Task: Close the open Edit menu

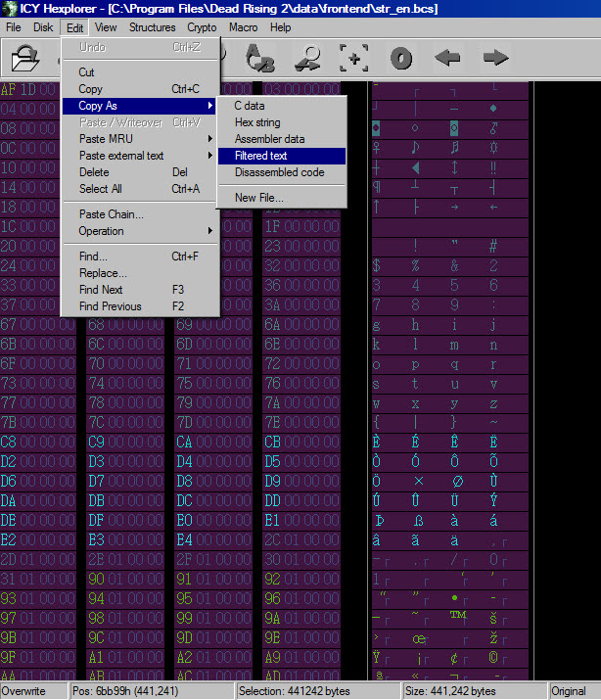Action: pos(74,28)
